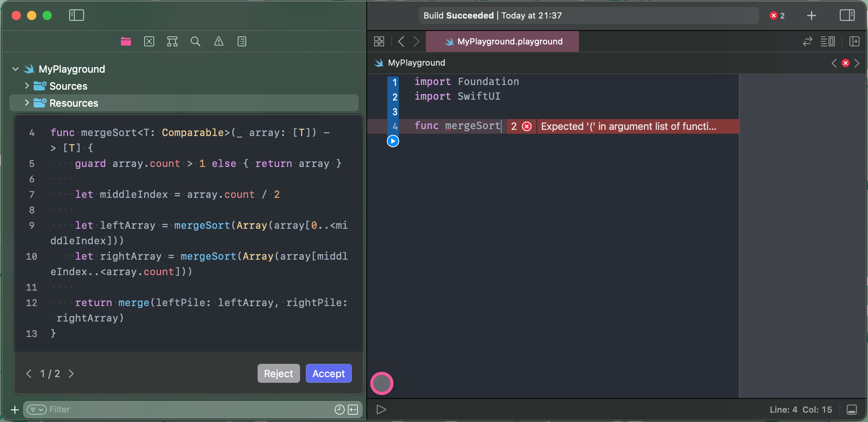The height and width of the screenshot is (422, 868).
Task: Open the project navigator folder icon
Action: coord(126,41)
